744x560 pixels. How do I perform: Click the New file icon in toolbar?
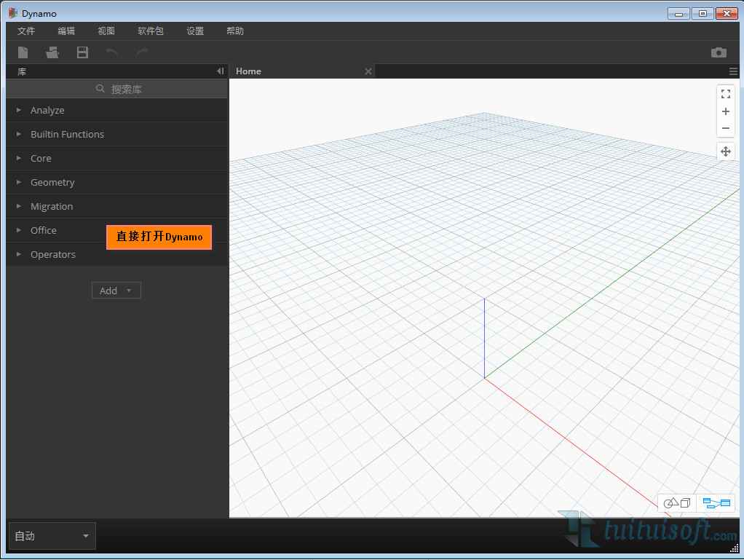23,52
